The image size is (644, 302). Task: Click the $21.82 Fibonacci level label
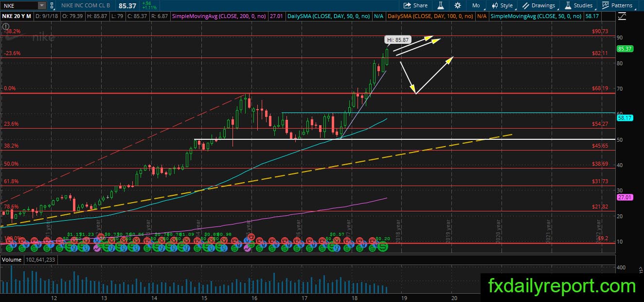pos(600,207)
